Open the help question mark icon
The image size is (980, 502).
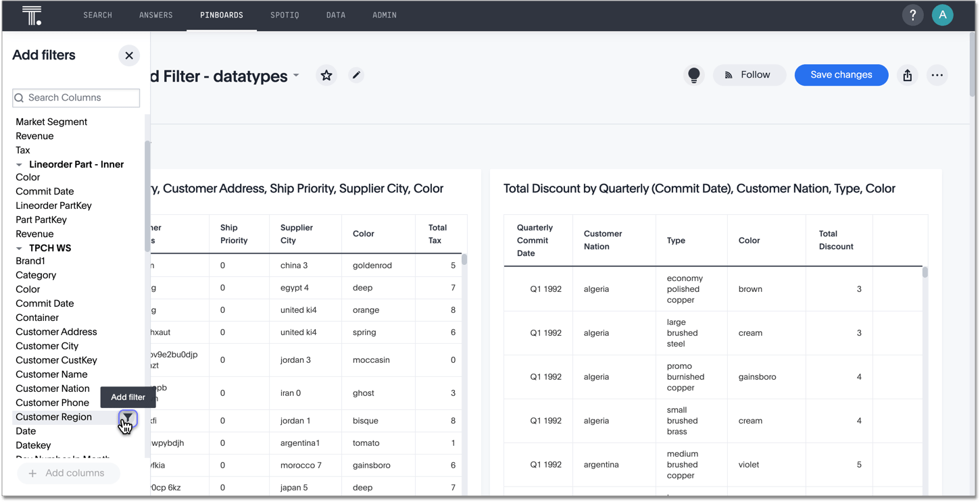(912, 15)
